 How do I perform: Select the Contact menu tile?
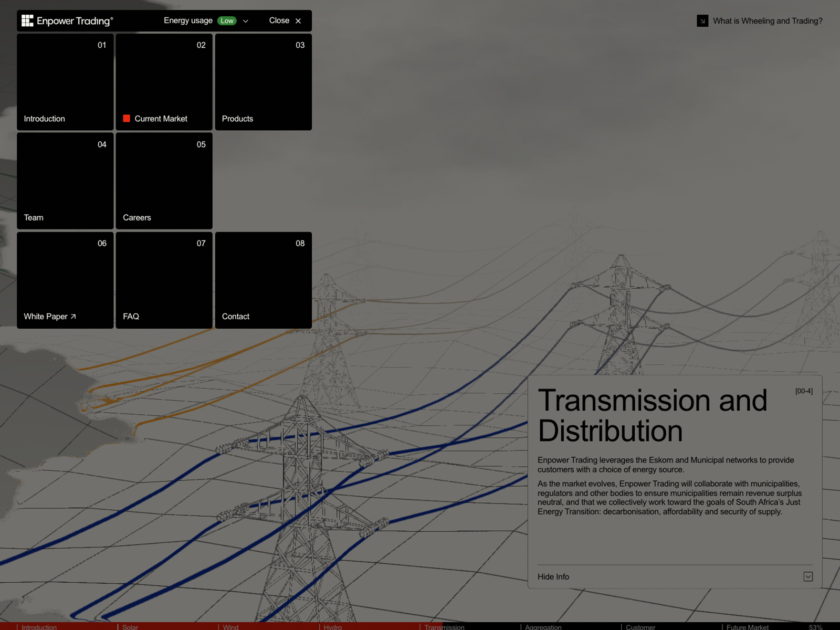(263, 280)
